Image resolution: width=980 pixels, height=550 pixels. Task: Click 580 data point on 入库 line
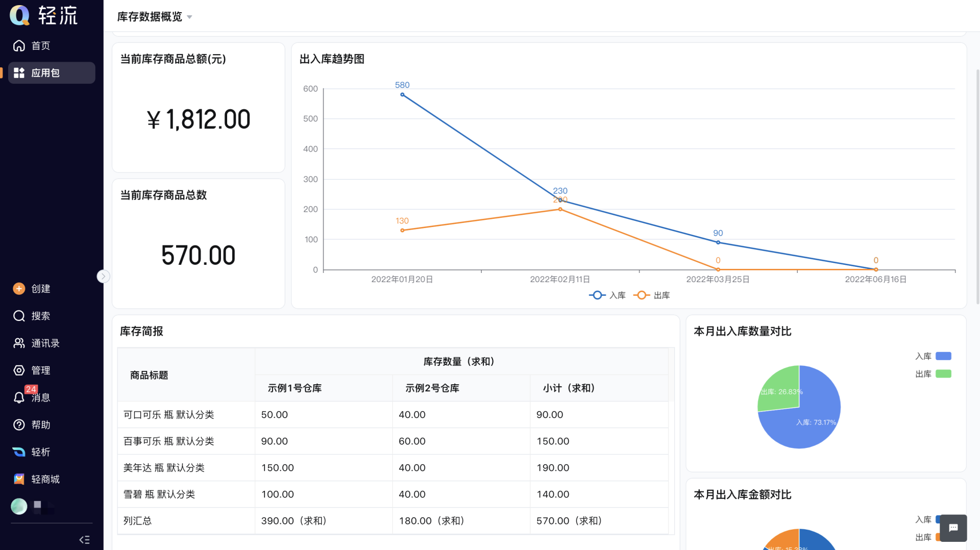pyautogui.click(x=402, y=95)
